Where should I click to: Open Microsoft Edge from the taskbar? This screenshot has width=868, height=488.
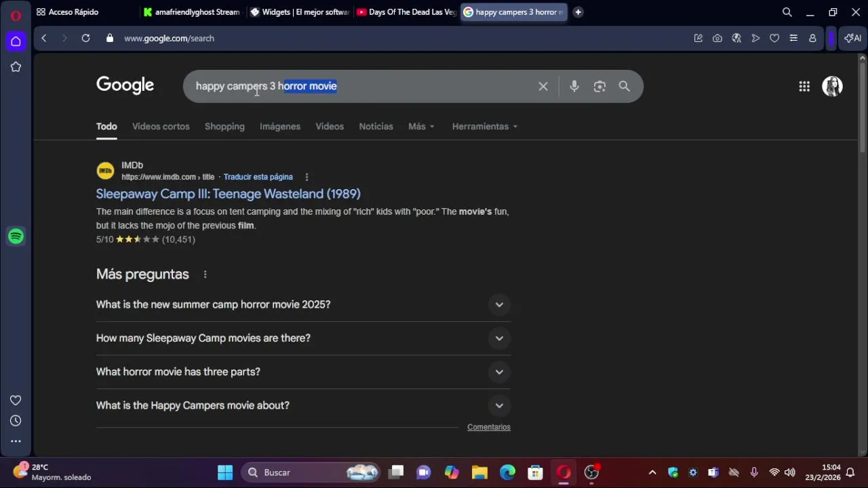point(507,472)
